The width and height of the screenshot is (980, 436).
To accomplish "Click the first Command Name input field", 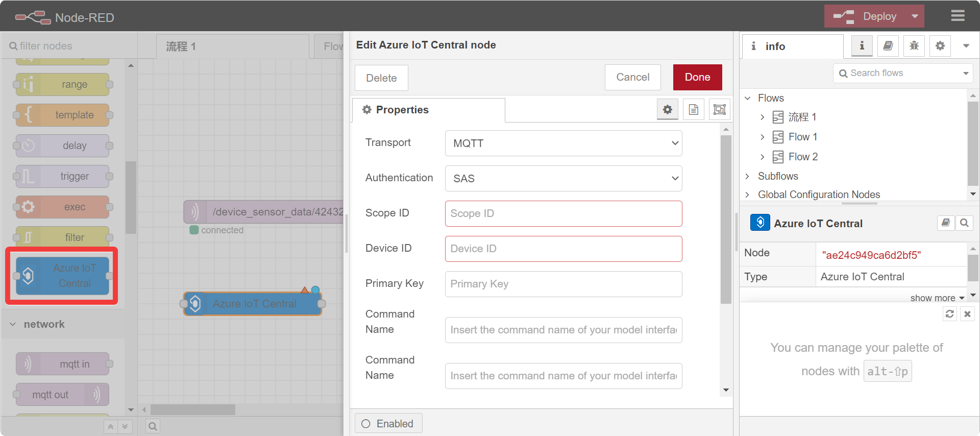I will pos(563,330).
